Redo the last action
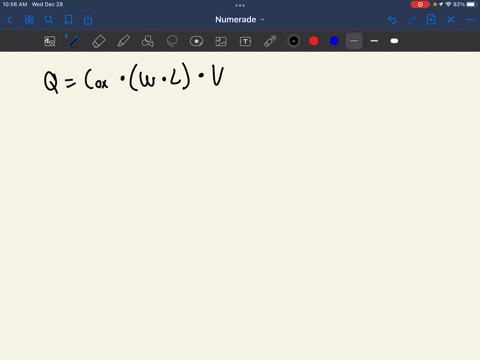The width and height of the screenshot is (480, 360). tap(412, 20)
